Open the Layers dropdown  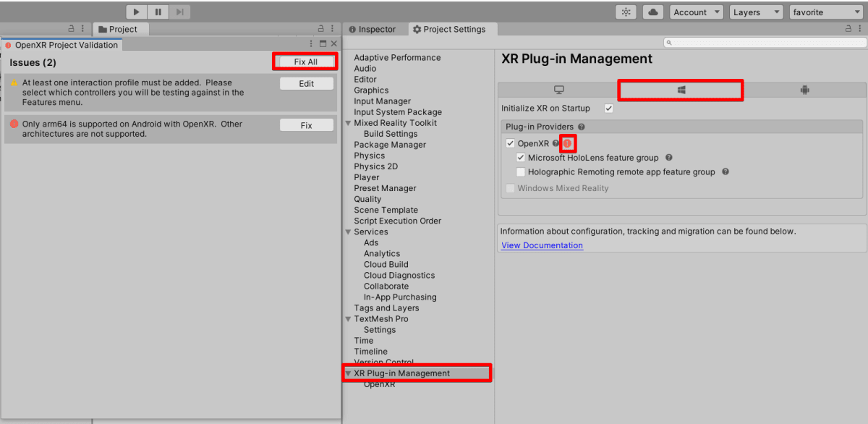(x=756, y=12)
